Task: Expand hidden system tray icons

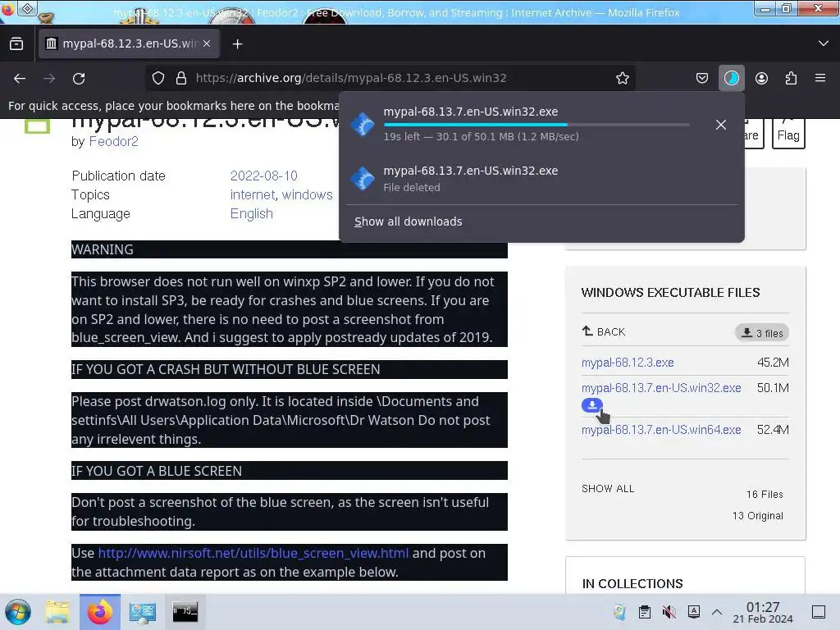Action: [x=717, y=612]
